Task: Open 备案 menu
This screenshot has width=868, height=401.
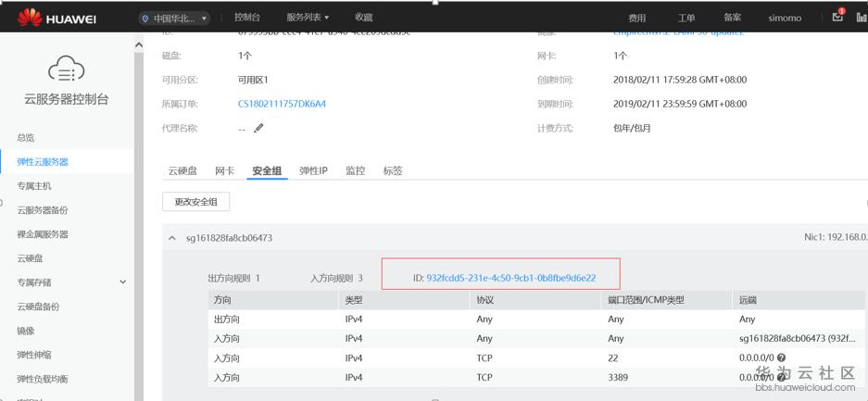Action: [x=733, y=18]
